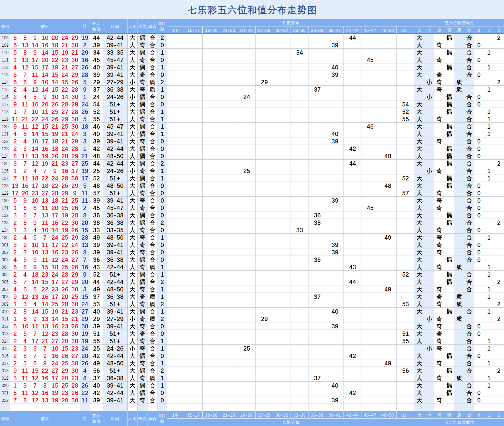Click blue special number 19 in row 108

pyautogui.click(x=85, y=38)
